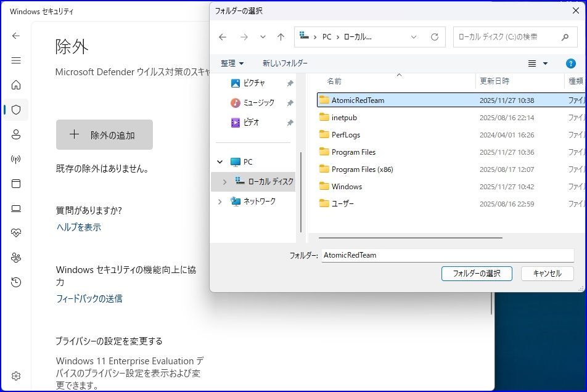The image size is (587, 392).
Task: Click the フォルダー name input field
Action: click(x=447, y=255)
